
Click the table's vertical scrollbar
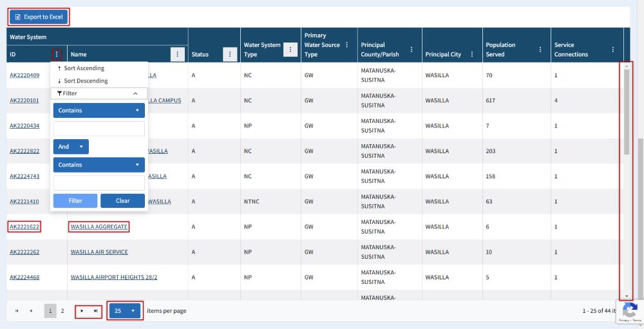[x=626, y=180]
